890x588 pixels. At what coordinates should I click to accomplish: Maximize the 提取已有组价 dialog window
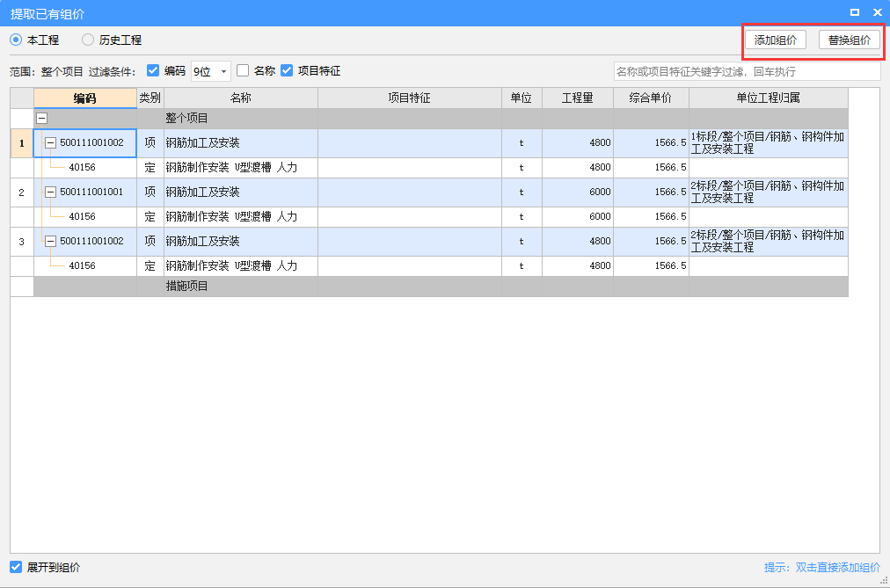pos(855,12)
